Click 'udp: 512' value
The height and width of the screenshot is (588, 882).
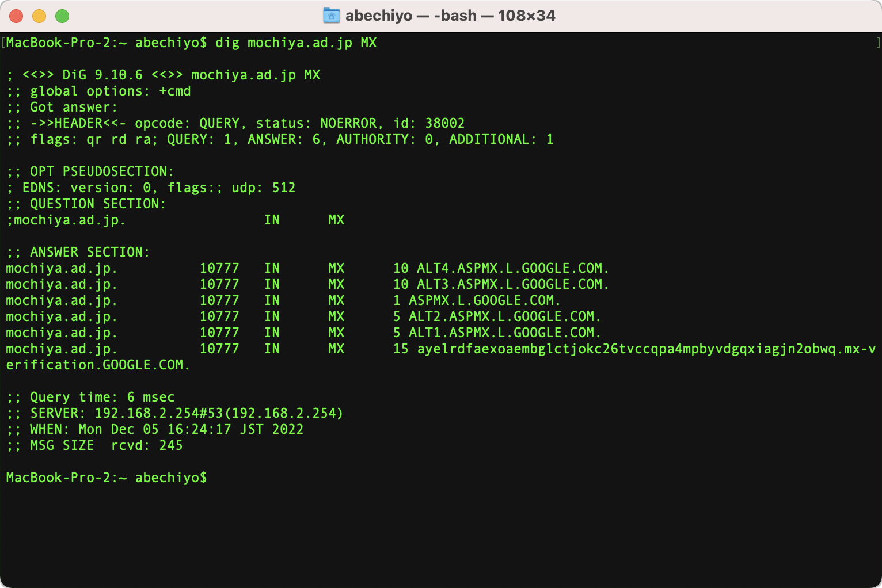[264, 188]
